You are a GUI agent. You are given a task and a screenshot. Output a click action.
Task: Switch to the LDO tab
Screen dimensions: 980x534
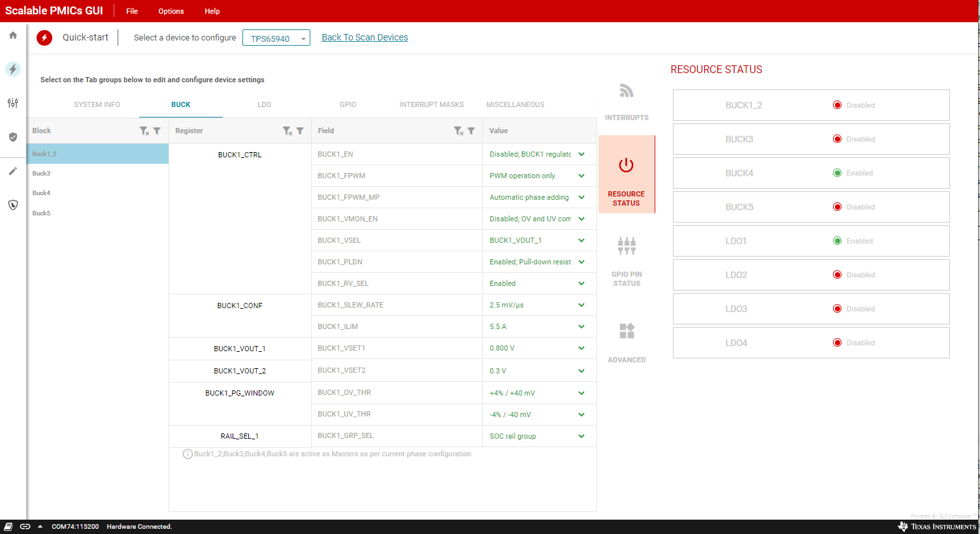(264, 104)
